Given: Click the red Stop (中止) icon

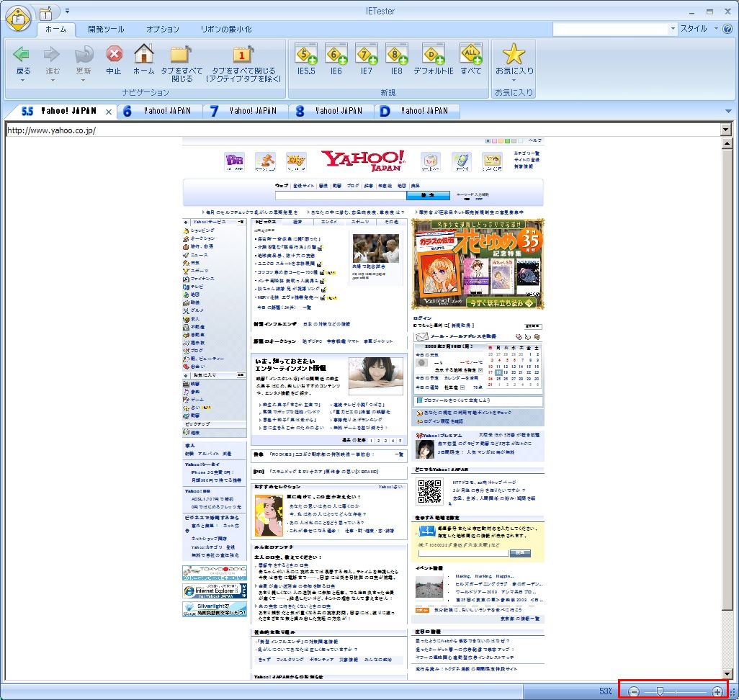Looking at the screenshot, I should (114, 54).
